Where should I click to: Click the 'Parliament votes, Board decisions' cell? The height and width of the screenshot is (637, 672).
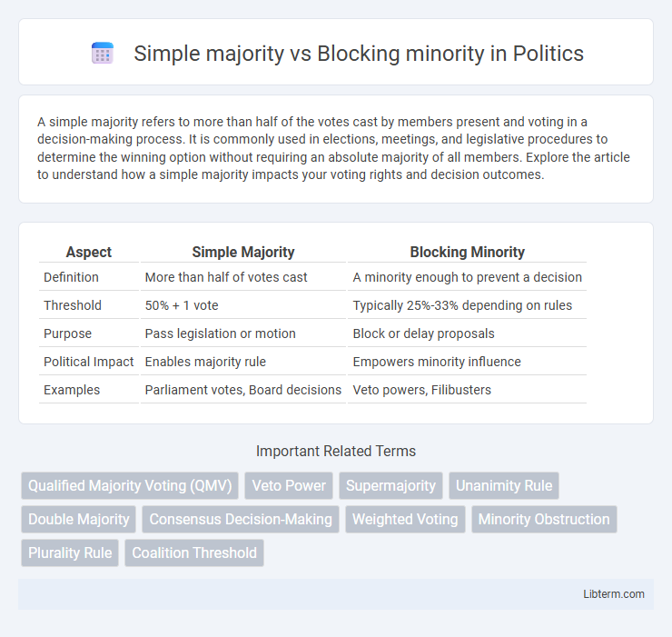(243, 390)
